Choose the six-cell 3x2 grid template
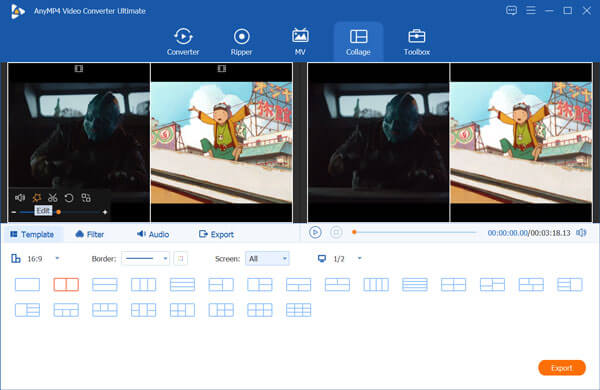 click(260, 310)
